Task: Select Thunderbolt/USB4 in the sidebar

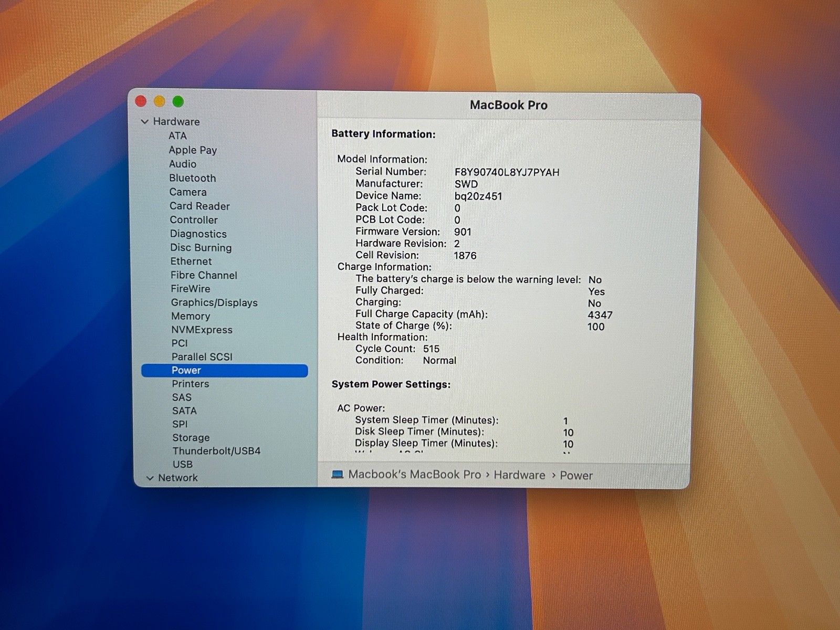Action: [216, 451]
